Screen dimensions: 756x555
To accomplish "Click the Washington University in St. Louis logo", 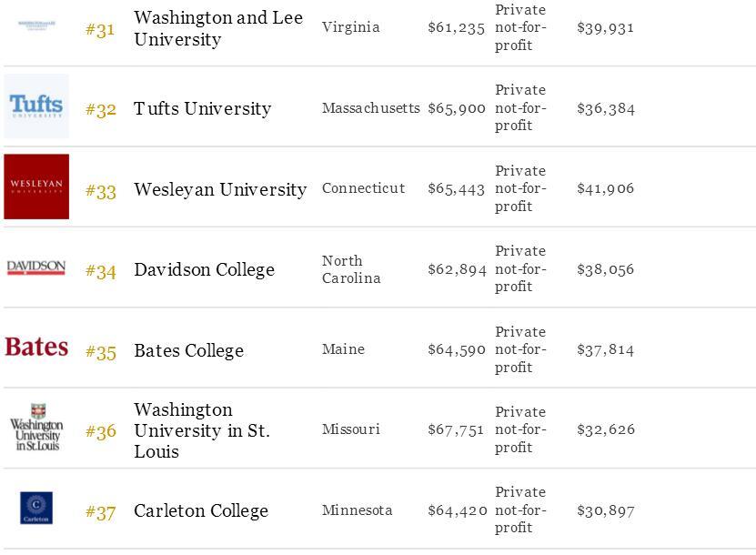I will [x=36, y=428].
